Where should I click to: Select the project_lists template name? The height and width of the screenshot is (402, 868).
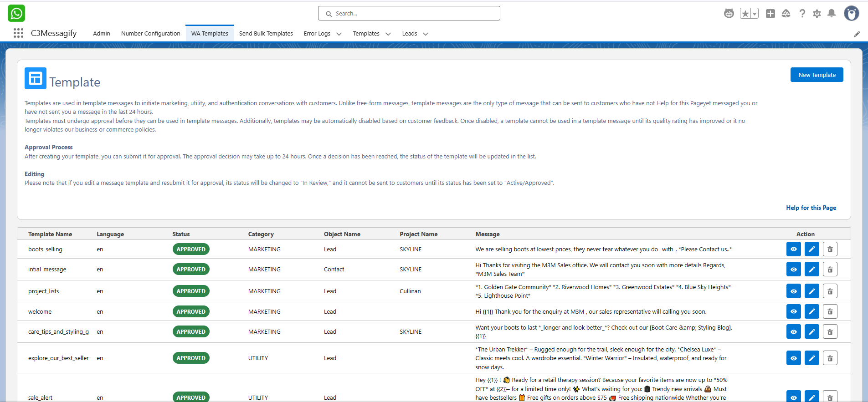point(43,291)
